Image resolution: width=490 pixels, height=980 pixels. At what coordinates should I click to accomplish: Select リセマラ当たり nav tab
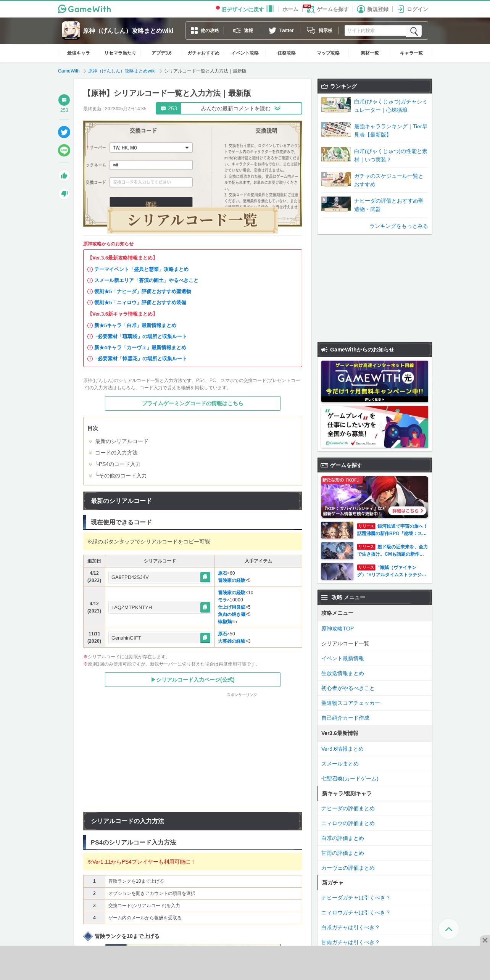(x=120, y=53)
